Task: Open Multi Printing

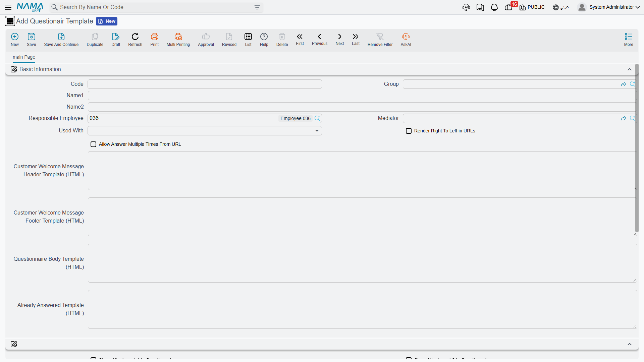Action: (x=178, y=39)
